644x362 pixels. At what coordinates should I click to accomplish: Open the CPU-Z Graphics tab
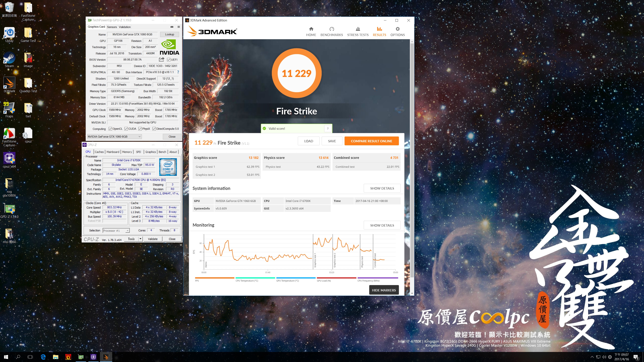(x=150, y=152)
